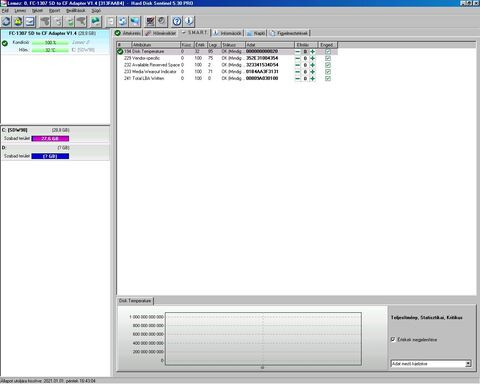
Task: Click the white document report toolbar icon
Action: click(x=111, y=22)
